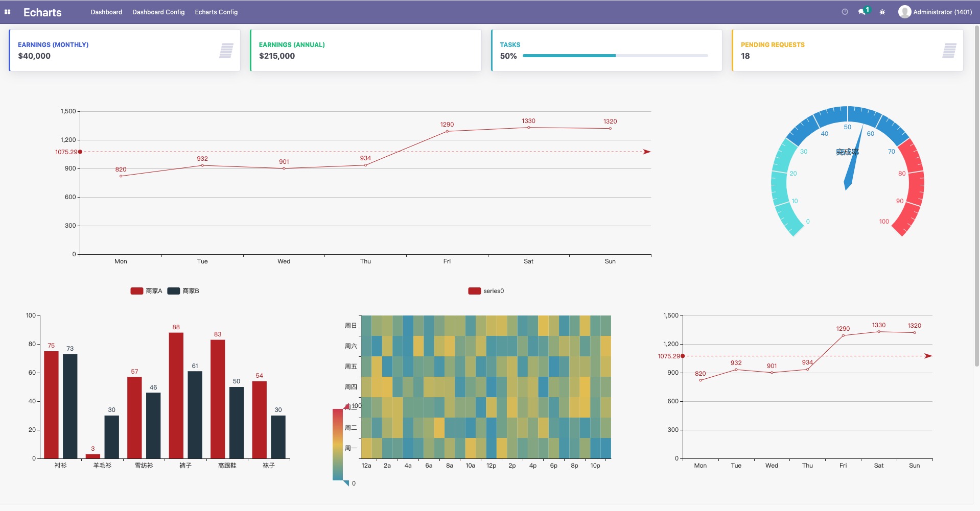This screenshot has height=511, width=980.
Task: Click the 1330 Sat point in the large line chart
Action: [528, 128]
